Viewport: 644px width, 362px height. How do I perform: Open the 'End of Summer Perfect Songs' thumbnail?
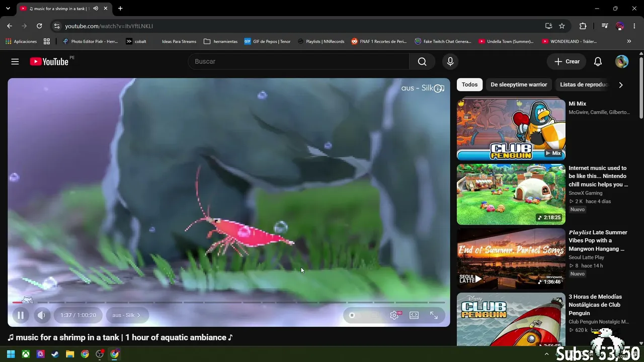pyautogui.click(x=511, y=258)
